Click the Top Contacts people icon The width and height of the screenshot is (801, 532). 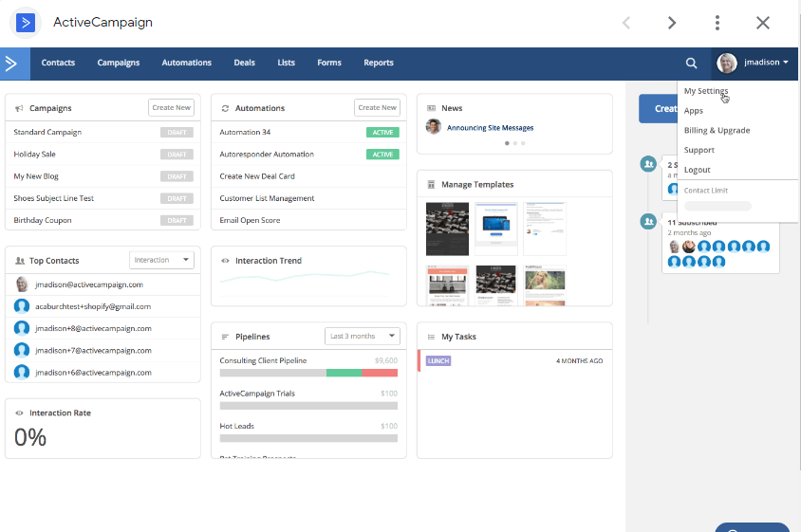(x=20, y=261)
